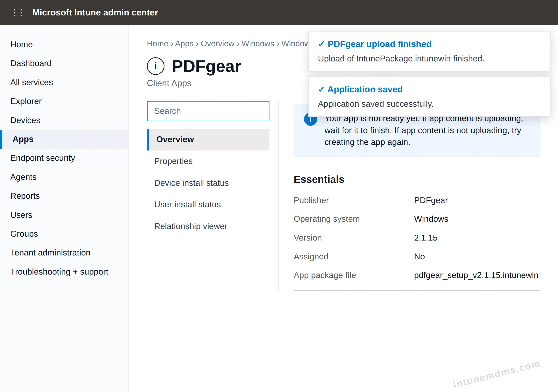Image resolution: width=558 pixels, height=392 pixels.
Task: Click the Assigned label
Action: (311, 256)
